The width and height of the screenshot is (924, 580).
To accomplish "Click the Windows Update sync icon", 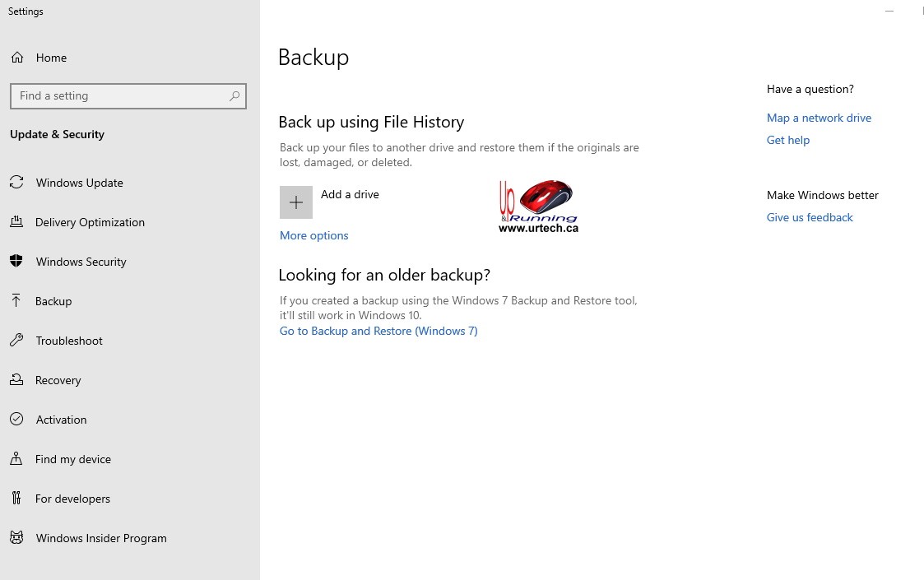I will [16, 183].
